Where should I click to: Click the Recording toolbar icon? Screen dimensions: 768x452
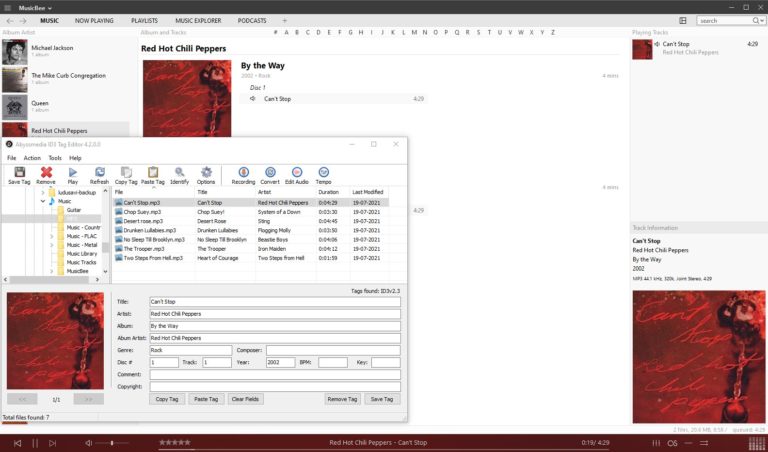pos(243,175)
